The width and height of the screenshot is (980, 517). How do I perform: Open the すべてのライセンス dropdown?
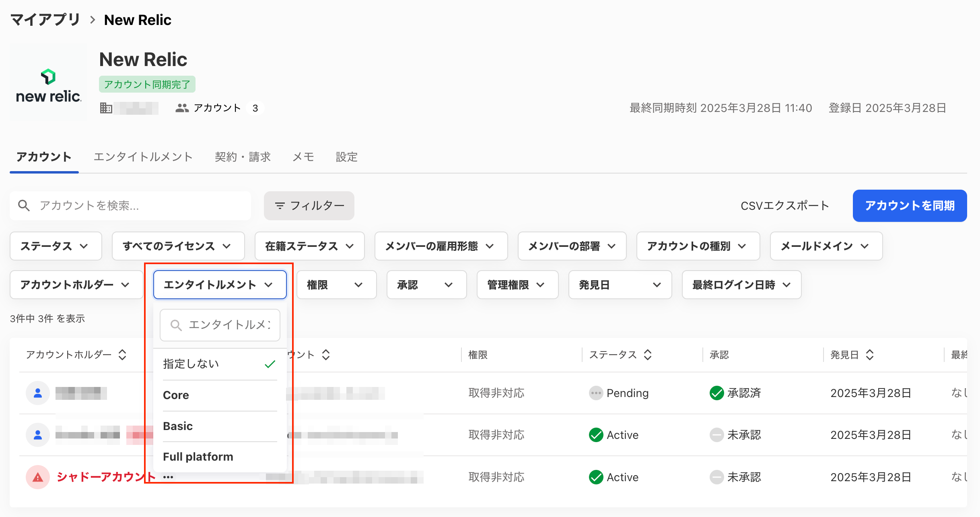(x=178, y=246)
